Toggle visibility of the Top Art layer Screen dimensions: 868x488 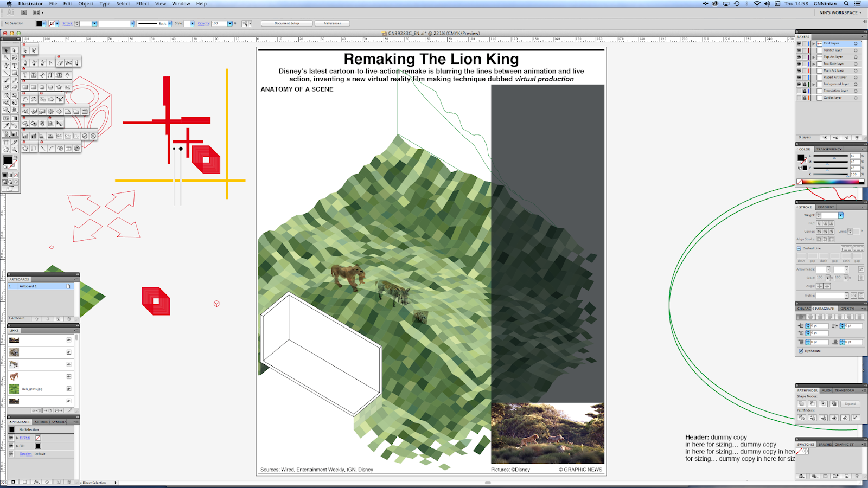point(799,57)
